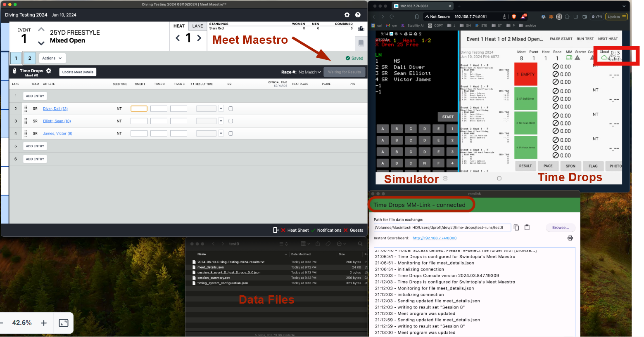Toggle the Heat Sheet status indicator
This screenshot has width=644, height=337.
click(284, 230)
